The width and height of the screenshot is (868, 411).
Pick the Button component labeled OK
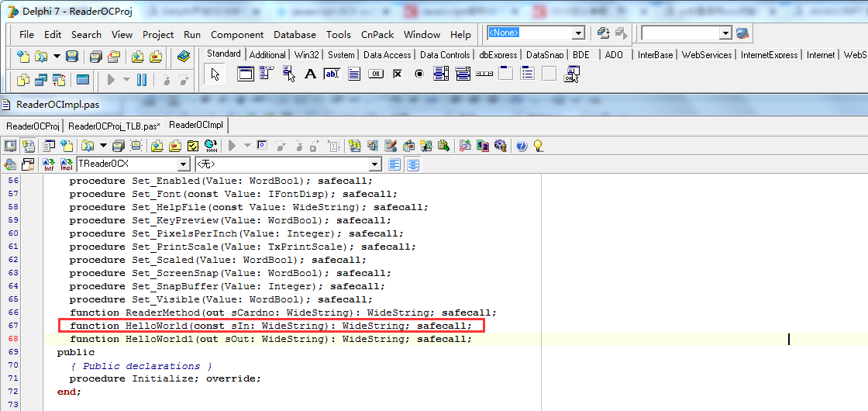tap(376, 73)
